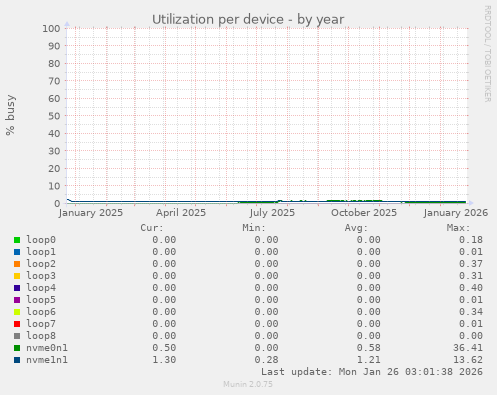Click nvme1n1 min value 0.28
The image size is (497, 395).
266,360
